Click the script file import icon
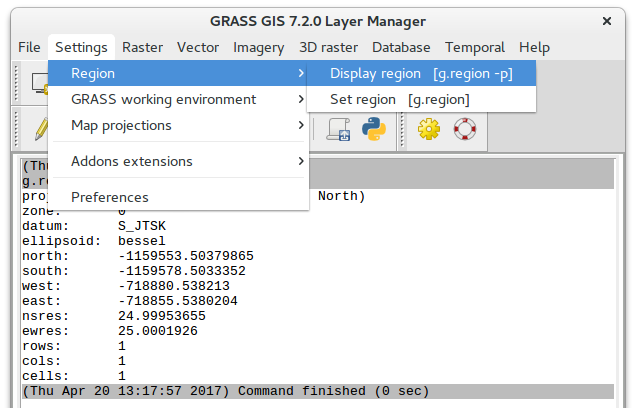 [x=338, y=129]
